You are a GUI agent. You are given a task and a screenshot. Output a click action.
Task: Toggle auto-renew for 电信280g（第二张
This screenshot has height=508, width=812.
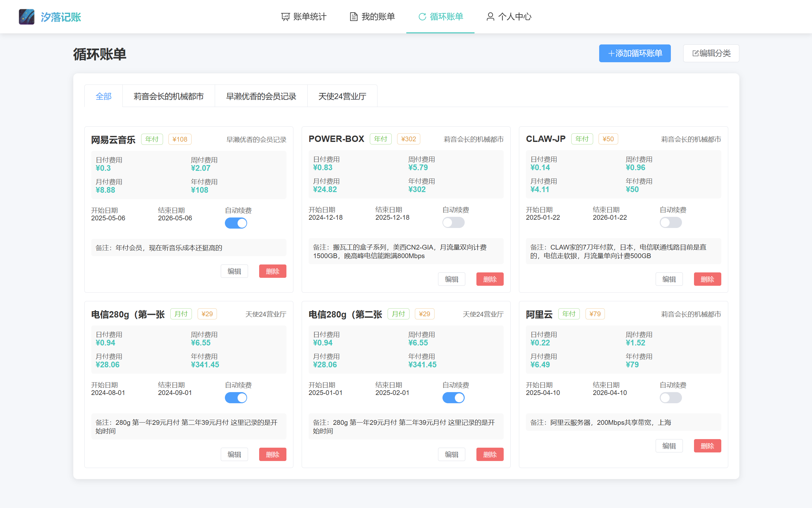pos(453,398)
